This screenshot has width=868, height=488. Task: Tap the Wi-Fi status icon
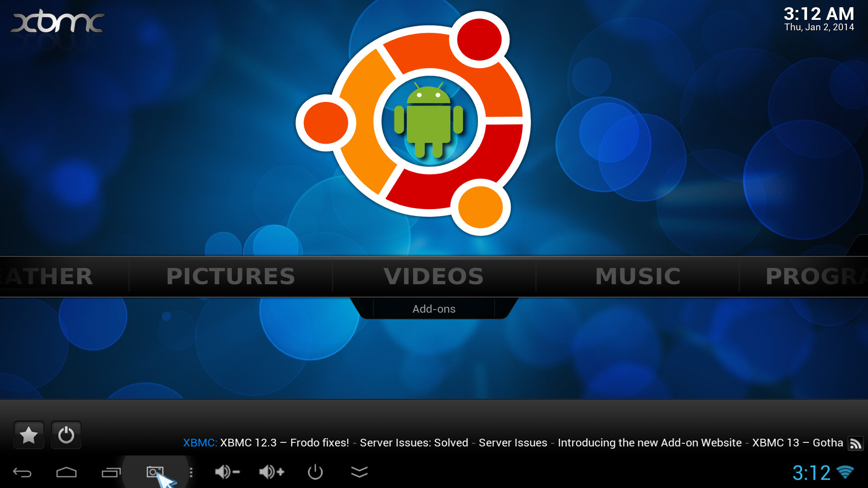point(845,473)
